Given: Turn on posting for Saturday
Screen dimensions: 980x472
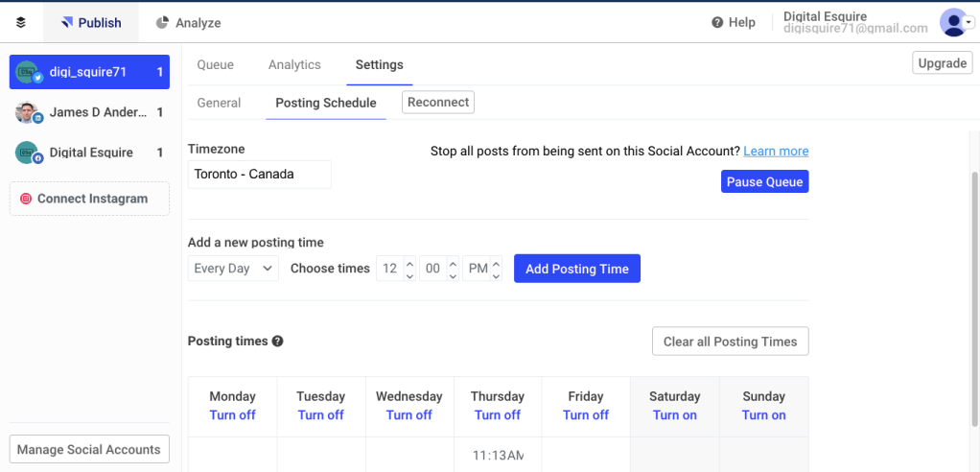Looking at the screenshot, I should (674, 415).
